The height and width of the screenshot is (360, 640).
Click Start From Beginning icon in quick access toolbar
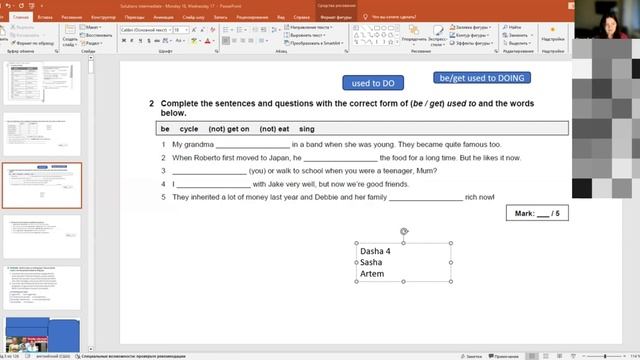pyautogui.click(x=32, y=6)
